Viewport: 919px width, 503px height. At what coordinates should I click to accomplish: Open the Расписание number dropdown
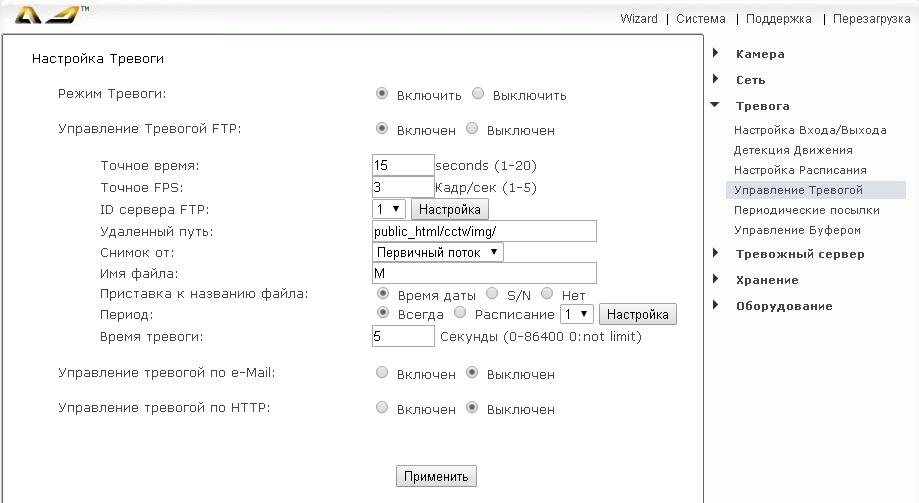[x=577, y=314]
